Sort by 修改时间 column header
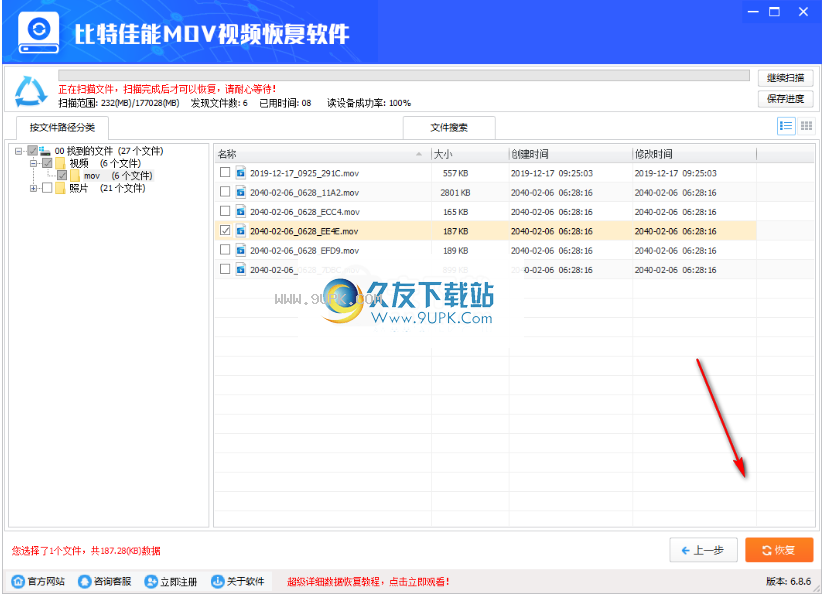 point(695,154)
